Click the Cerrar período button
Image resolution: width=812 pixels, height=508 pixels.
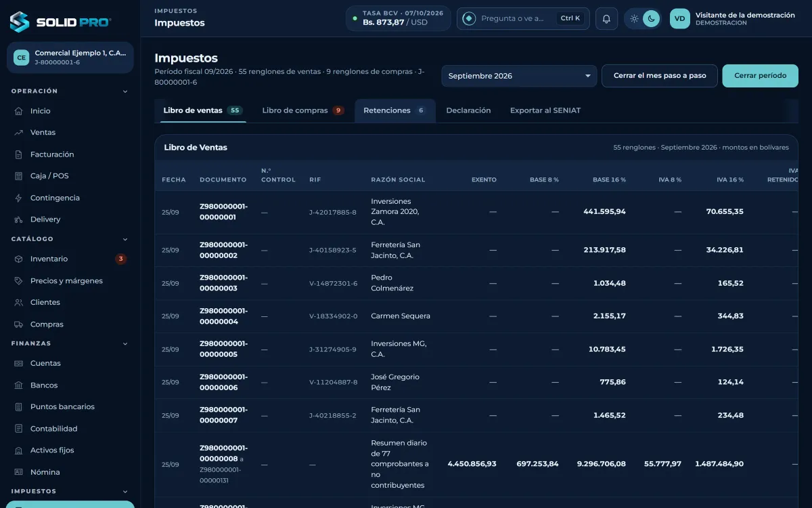pyautogui.click(x=761, y=76)
